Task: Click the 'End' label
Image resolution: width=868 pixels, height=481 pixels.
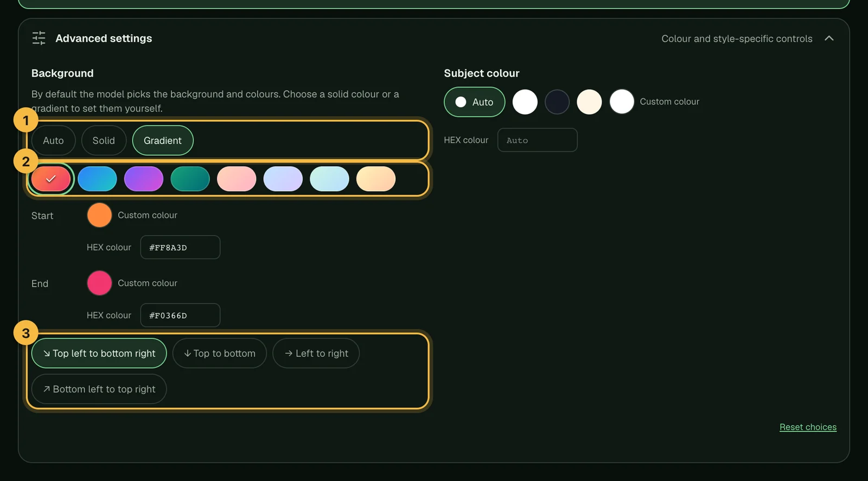Action: click(40, 283)
